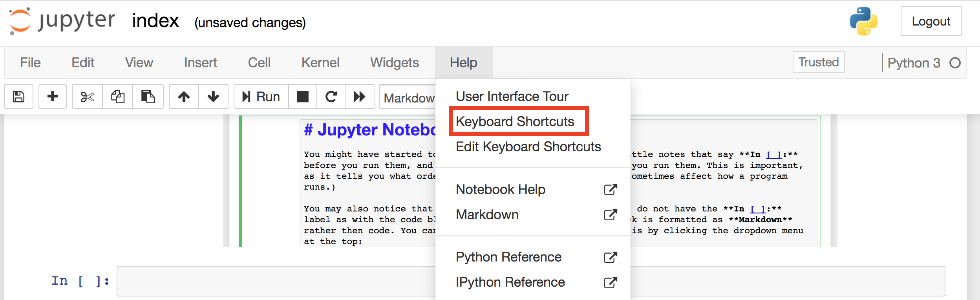980x300 pixels.
Task: Open the View menu
Action: pyautogui.click(x=139, y=62)
